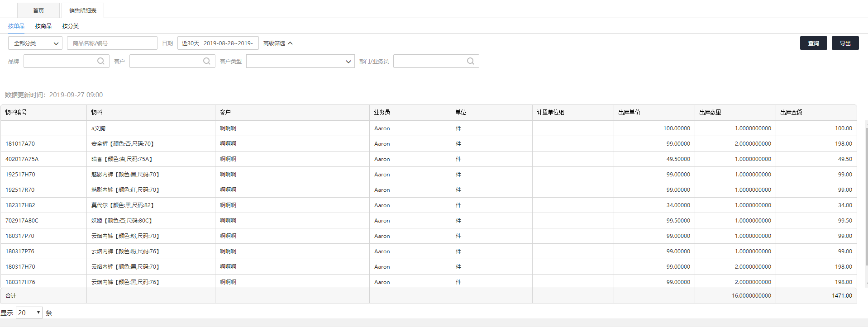The width and height of the screenshot is (868, 327).
Task: Click the search icon in the 客户 field
Action: click(207, 61)
